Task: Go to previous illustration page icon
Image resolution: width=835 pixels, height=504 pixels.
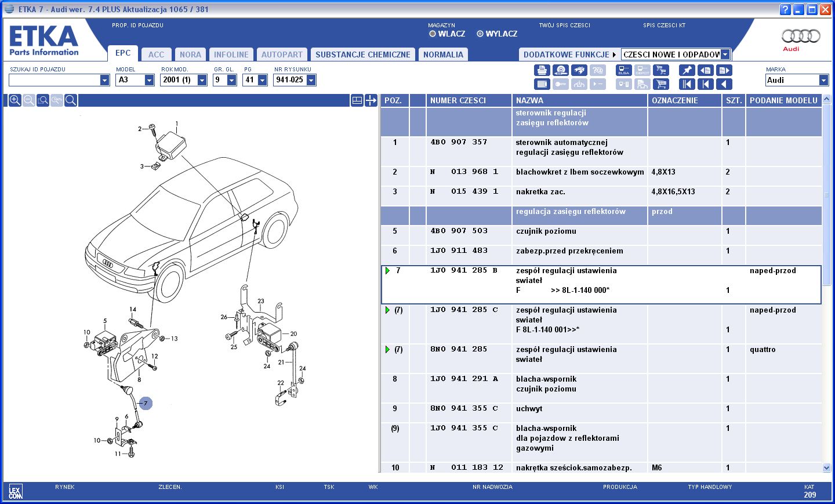Action: click(x=705, y=70)
